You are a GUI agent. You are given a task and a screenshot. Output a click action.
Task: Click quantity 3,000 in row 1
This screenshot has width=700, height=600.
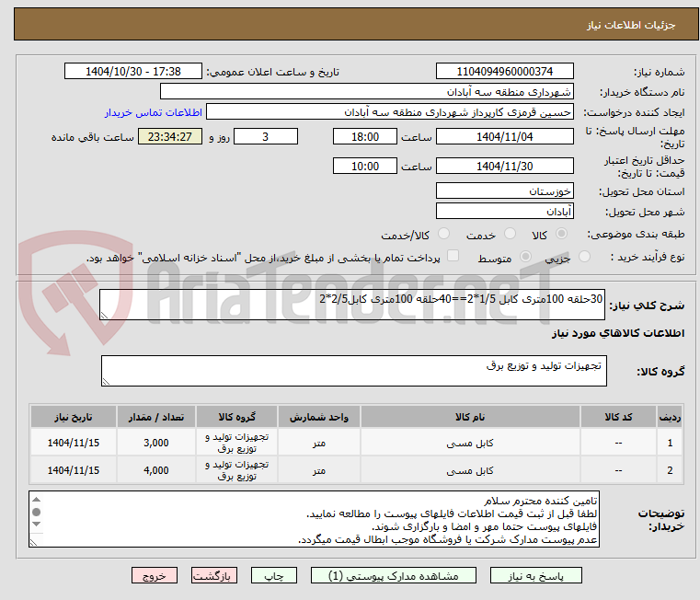coord(156,443)
